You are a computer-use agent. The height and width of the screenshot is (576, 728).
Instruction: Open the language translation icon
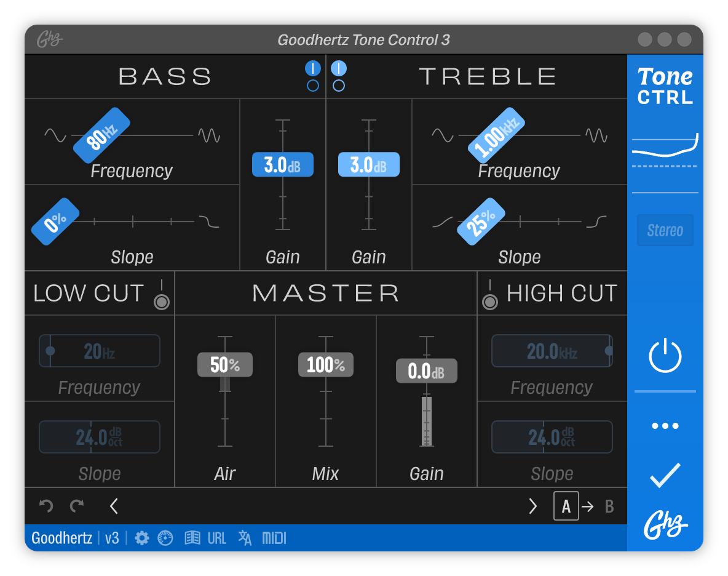click(x=245, y=538)
